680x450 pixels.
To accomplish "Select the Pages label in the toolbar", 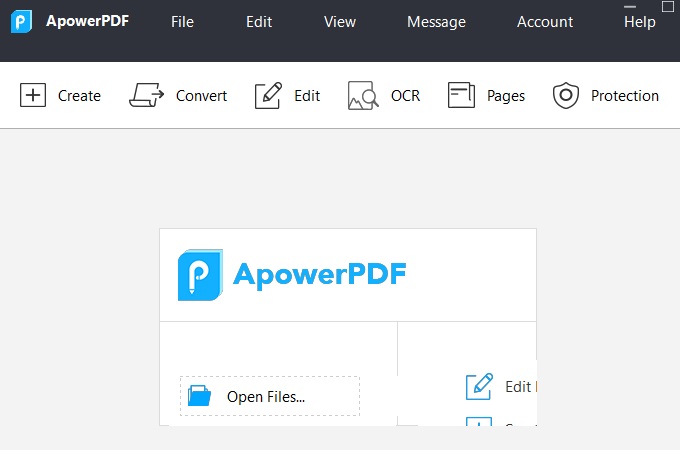I will click(506, 96).
